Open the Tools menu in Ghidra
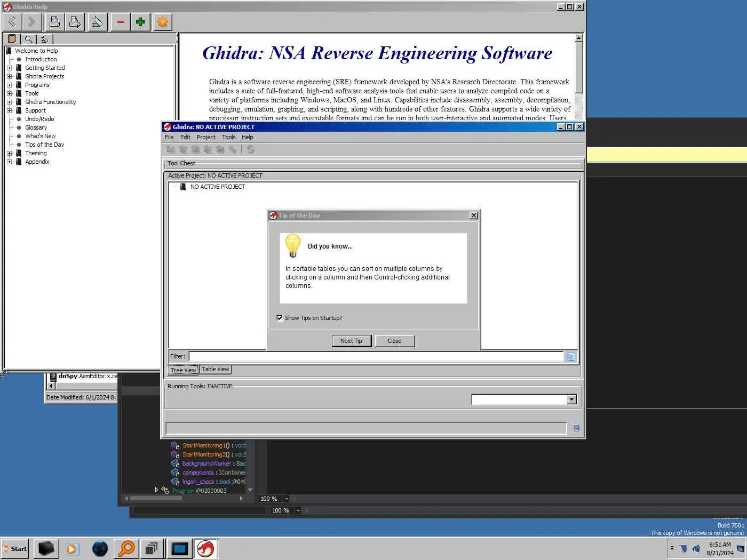 228,137
